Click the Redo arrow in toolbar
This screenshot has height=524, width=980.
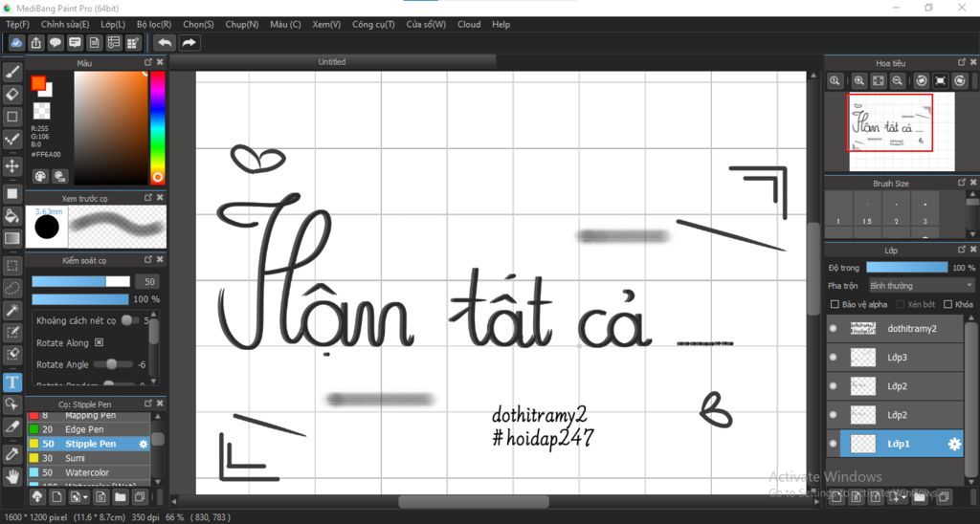189,42
